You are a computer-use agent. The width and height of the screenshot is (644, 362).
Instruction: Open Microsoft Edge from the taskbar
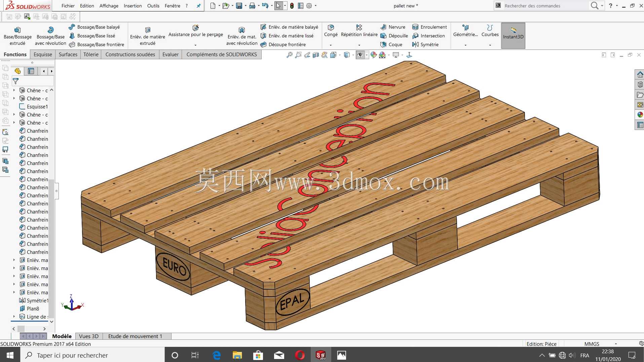[217, 355]
